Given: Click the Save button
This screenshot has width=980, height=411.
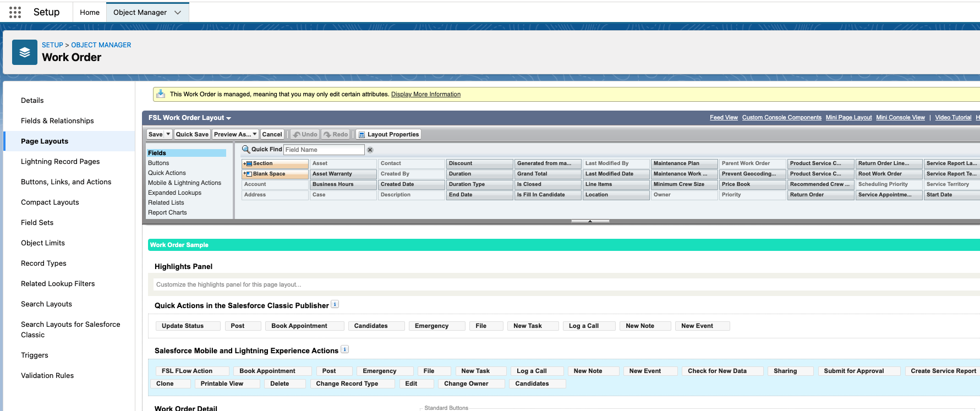Looking at the screenshot, I should coord(156,134).
